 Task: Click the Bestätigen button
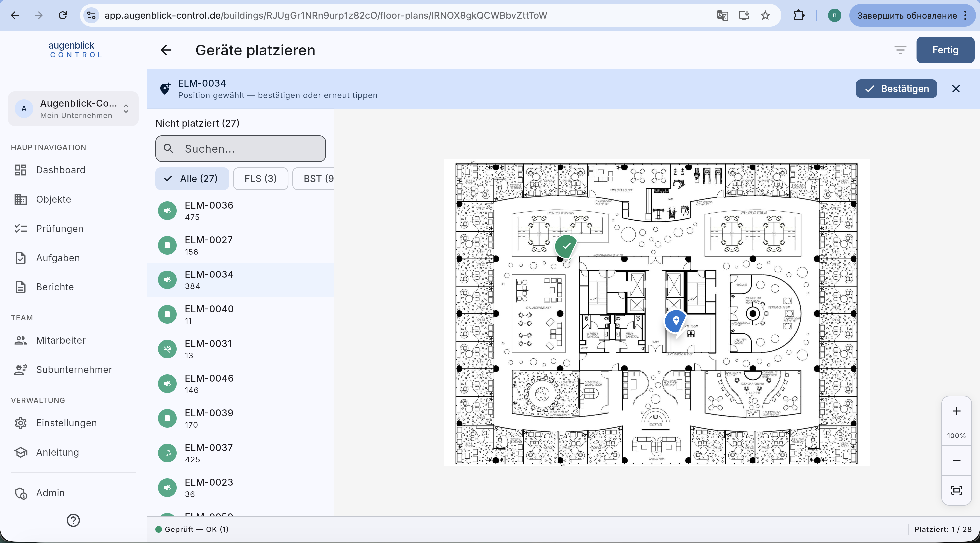(896, 89)
